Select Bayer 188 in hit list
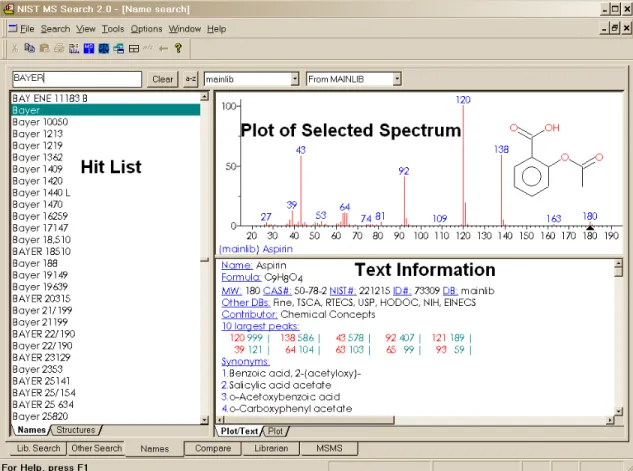The height and width of the screenshot is (471, 633). click(106, 264)
